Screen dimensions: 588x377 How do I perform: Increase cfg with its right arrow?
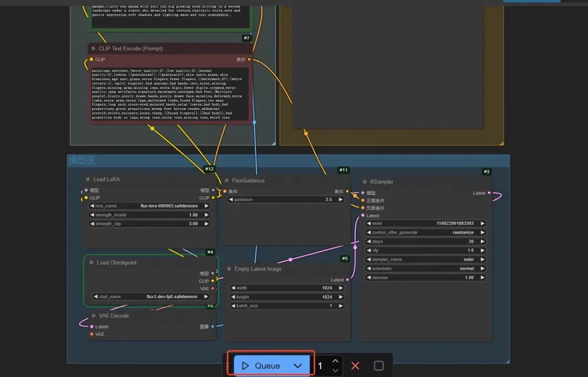(x=482, y=250)
